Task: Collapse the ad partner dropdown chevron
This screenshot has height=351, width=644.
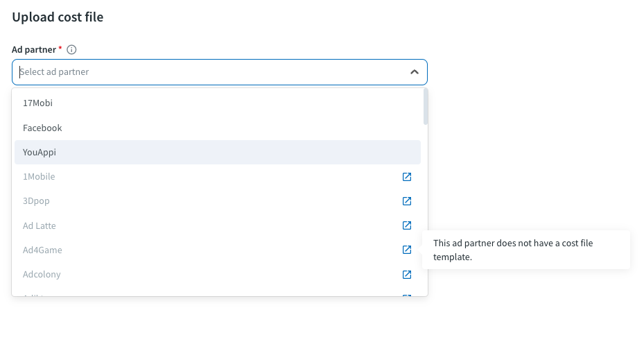Action: (x=415, y=72)
